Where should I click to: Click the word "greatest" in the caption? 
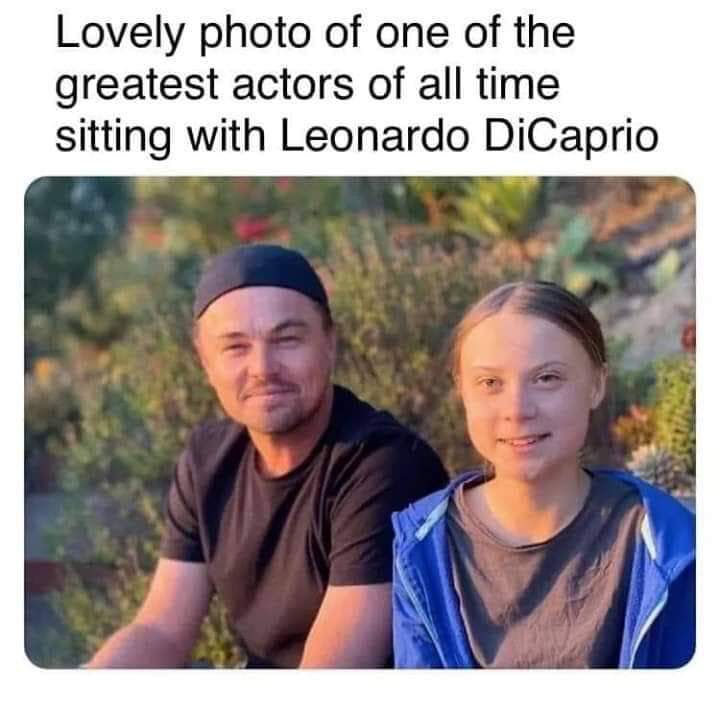click(x=137, y=87)
